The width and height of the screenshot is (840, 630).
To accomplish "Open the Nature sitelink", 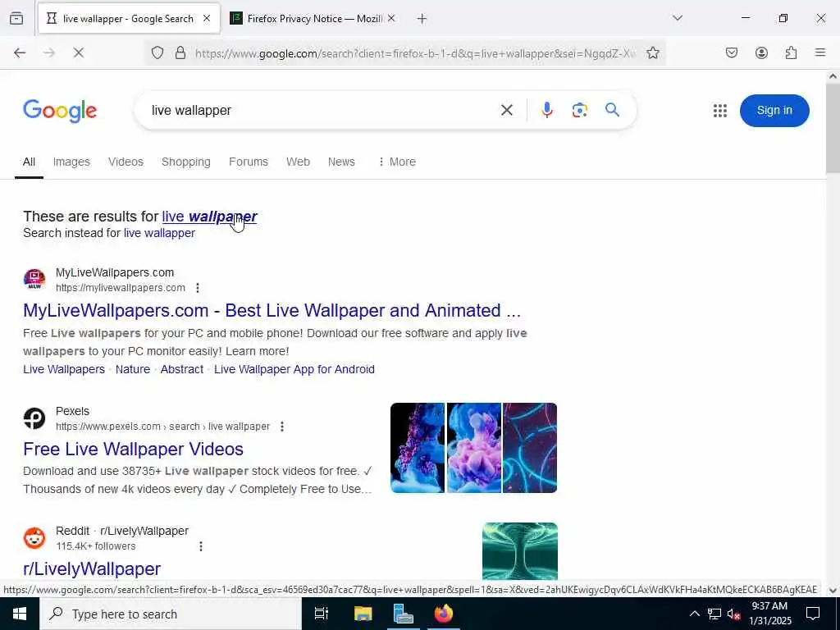I will (x=133, y=370).
